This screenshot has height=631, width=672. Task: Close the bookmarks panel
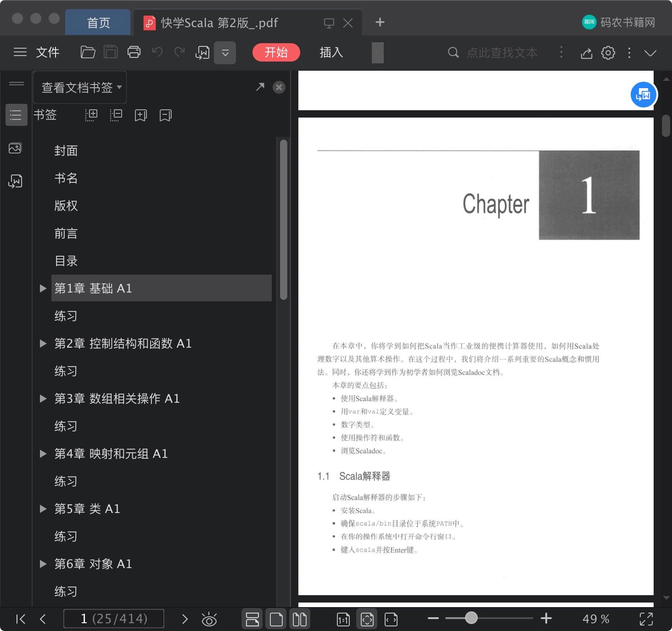279,87
